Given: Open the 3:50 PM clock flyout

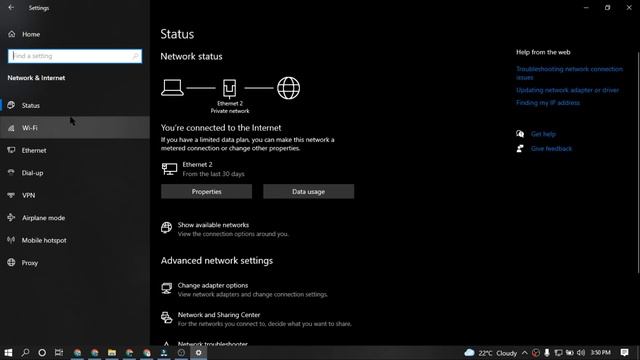Looking at the screenshot, I should (x=601, y=353).
